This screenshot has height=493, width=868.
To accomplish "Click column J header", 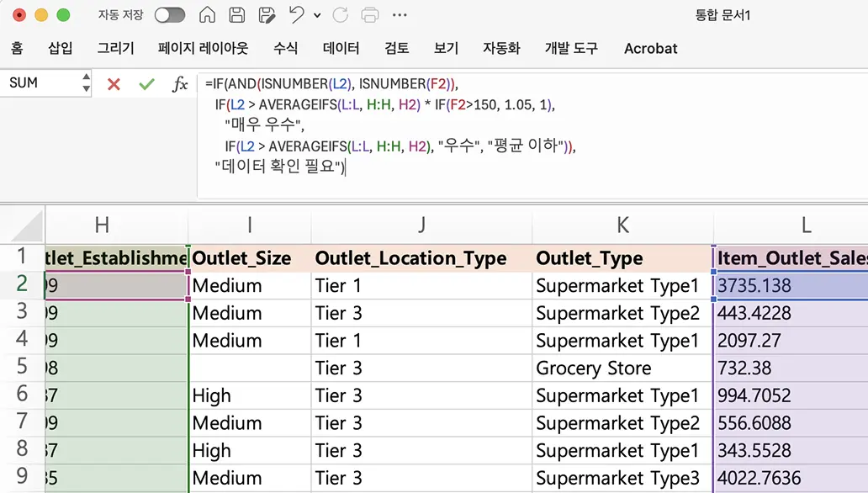I will [421, 225].
